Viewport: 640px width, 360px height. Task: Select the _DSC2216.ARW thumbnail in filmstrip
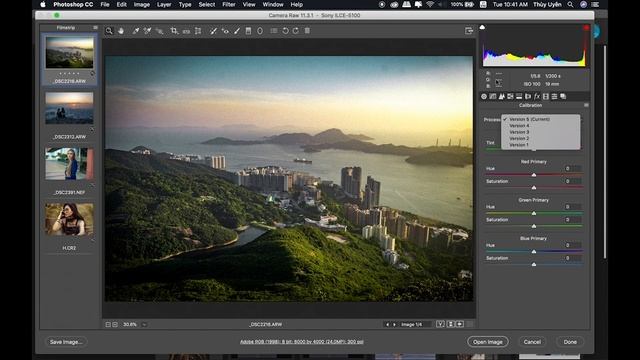coord(69,52)
